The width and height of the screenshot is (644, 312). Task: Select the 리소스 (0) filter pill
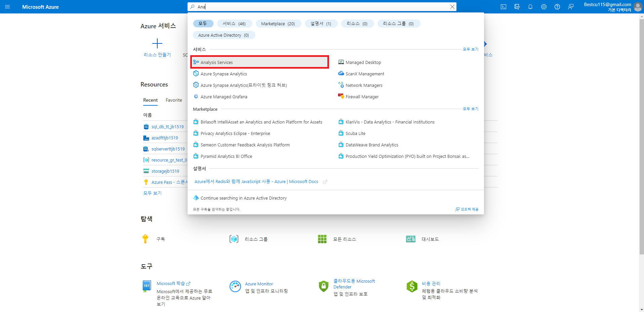[357, 24]
